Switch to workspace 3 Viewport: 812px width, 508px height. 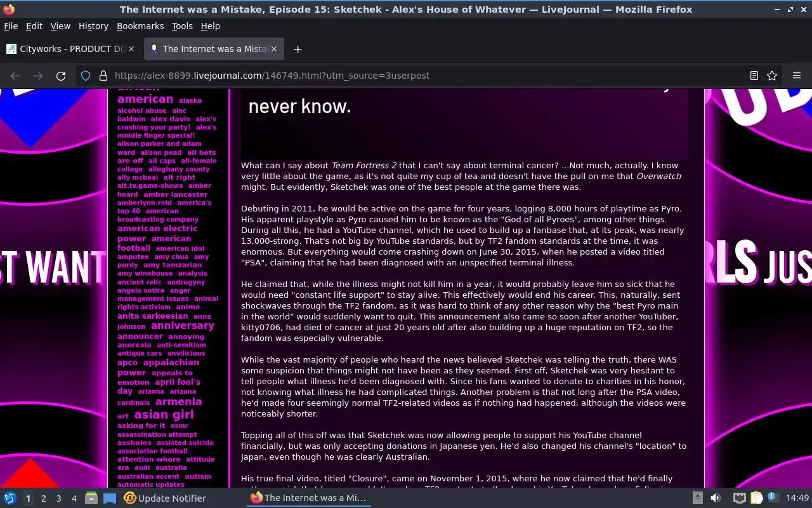pos(59,498)
